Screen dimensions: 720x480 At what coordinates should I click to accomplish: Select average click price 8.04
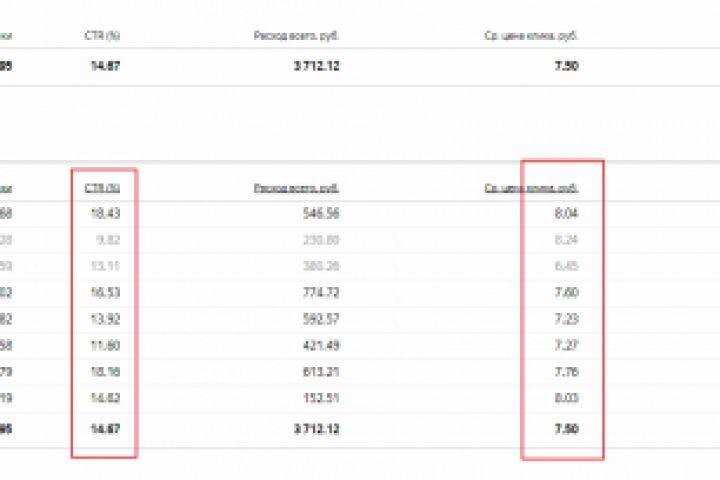pyautogui.click(x=565, y=213)
